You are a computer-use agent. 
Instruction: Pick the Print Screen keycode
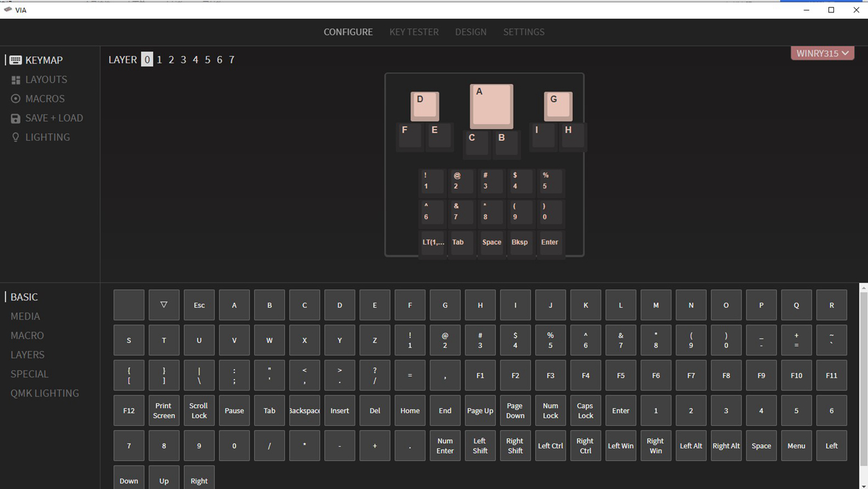point(164,411)
